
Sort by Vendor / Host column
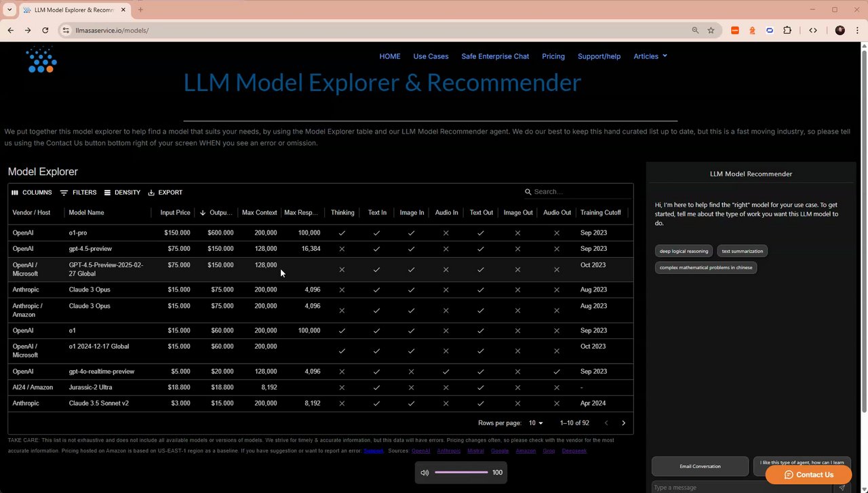(31, 213)
